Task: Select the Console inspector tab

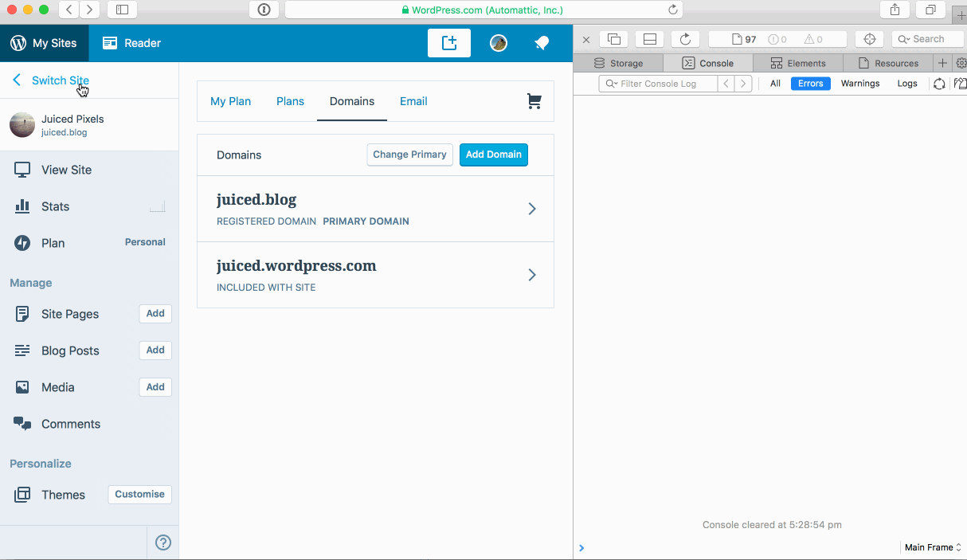Action: pos(707,63)
